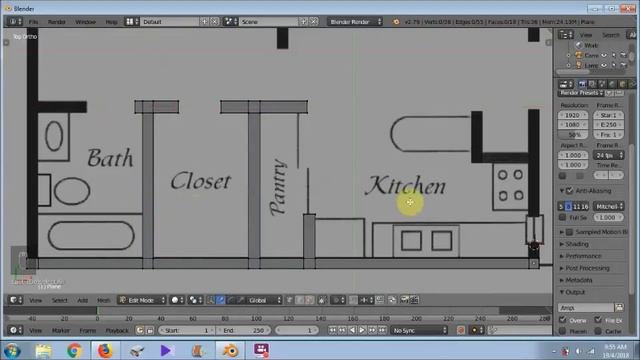640x360 pixels.
Task: Open the Help menu
Action: (x=111, y=22)
